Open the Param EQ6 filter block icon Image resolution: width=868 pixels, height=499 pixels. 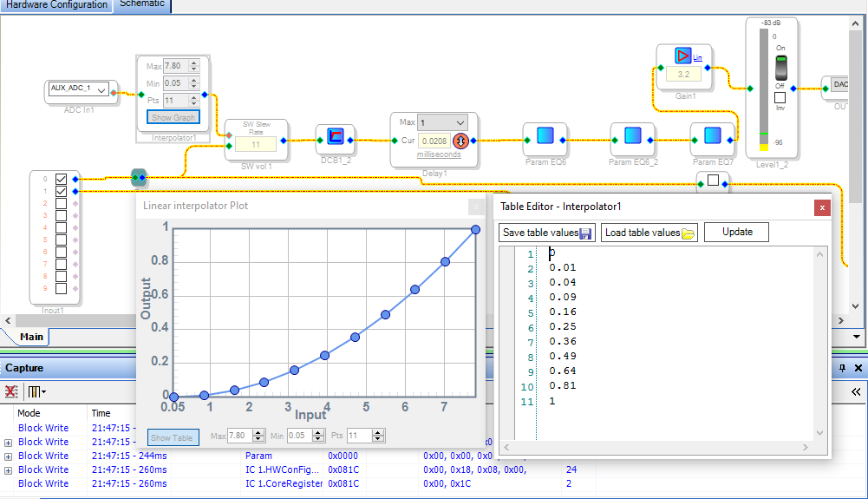coord(545,137)
